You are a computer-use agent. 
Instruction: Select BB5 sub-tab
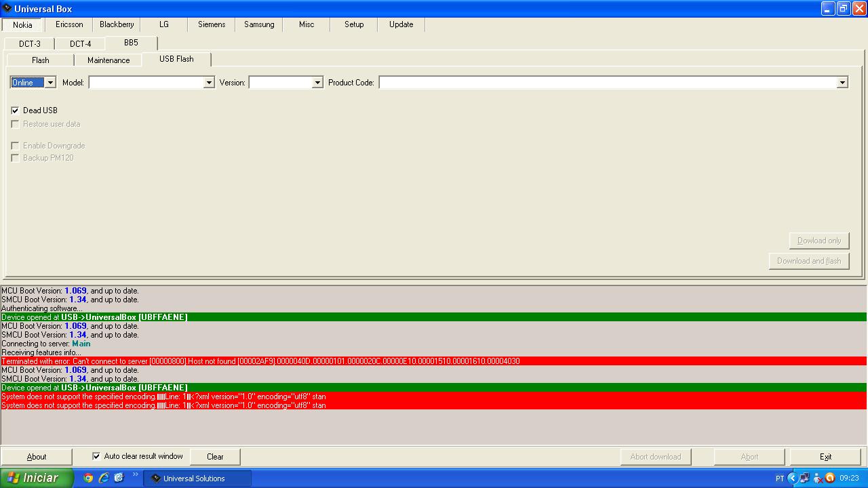pyautogui.click(x=131, y=43)
